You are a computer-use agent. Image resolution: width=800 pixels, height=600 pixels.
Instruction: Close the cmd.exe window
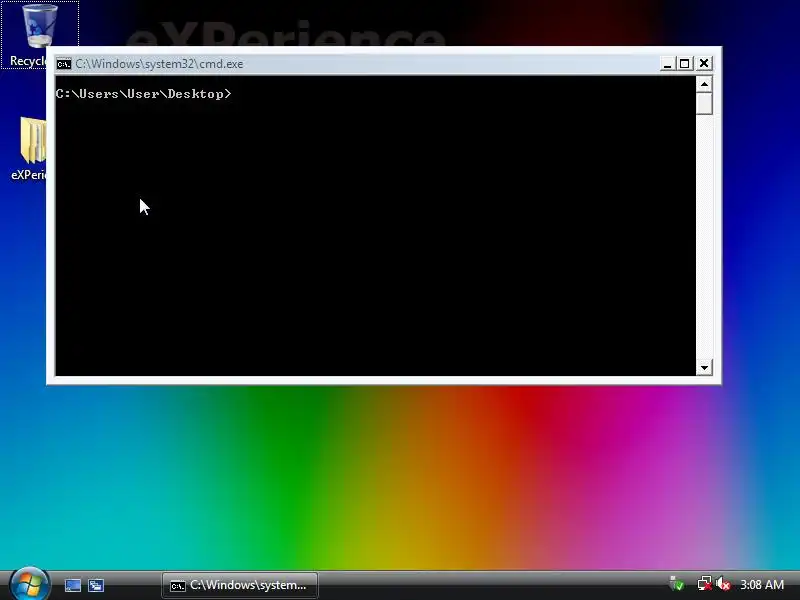704,63
